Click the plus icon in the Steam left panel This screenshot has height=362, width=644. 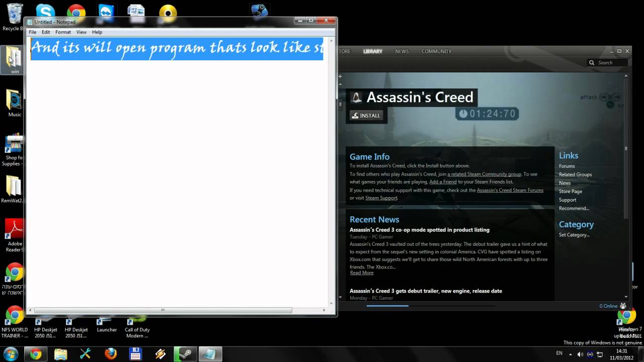tap(340, 76)
